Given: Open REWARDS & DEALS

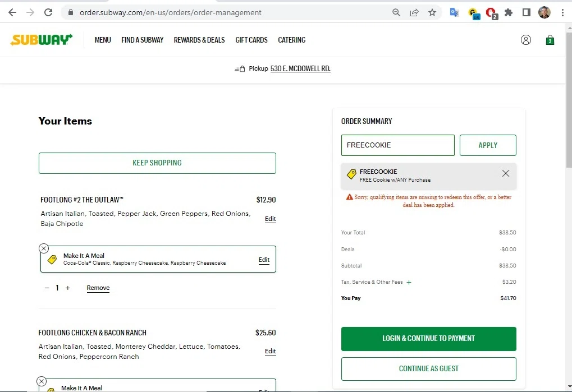Looking at the screenshot, I should (199, 40).
